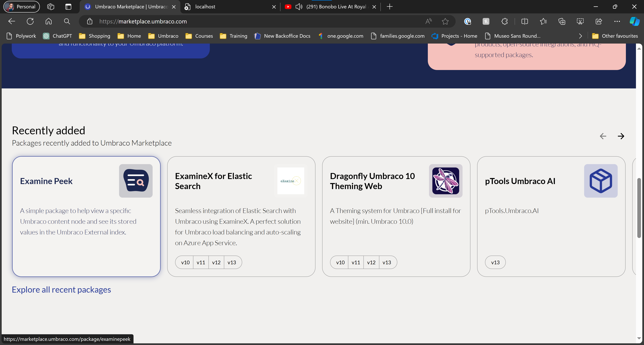644x345 pixels.
Task: Close the localhost tab
Action: pyautogui.click(x=274, y=7)
